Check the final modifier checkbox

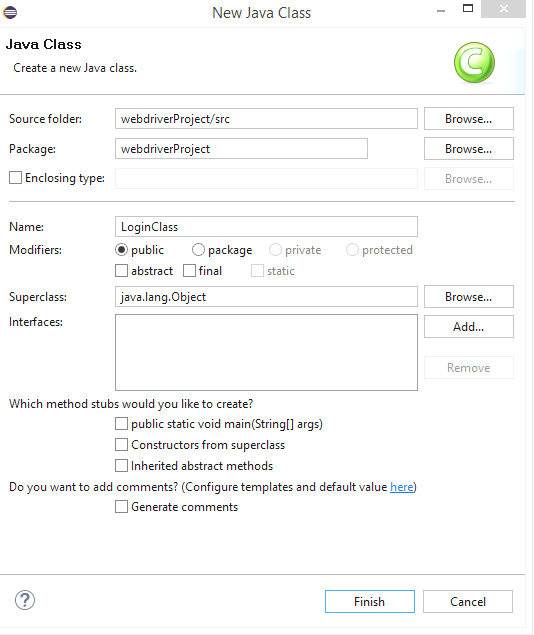tap(189, 271)
